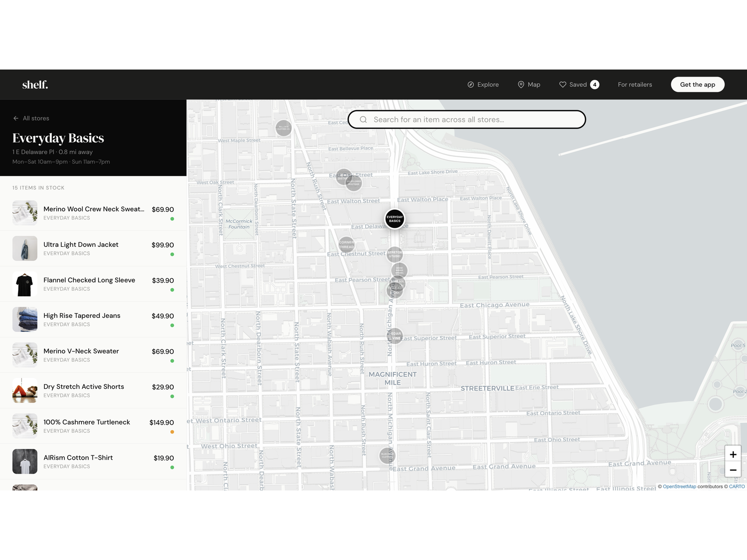The image size is (747, 560).
Task: Open Dry Stretch Active Shorts item
Action: pyautogui.click(x=93, y=391)
